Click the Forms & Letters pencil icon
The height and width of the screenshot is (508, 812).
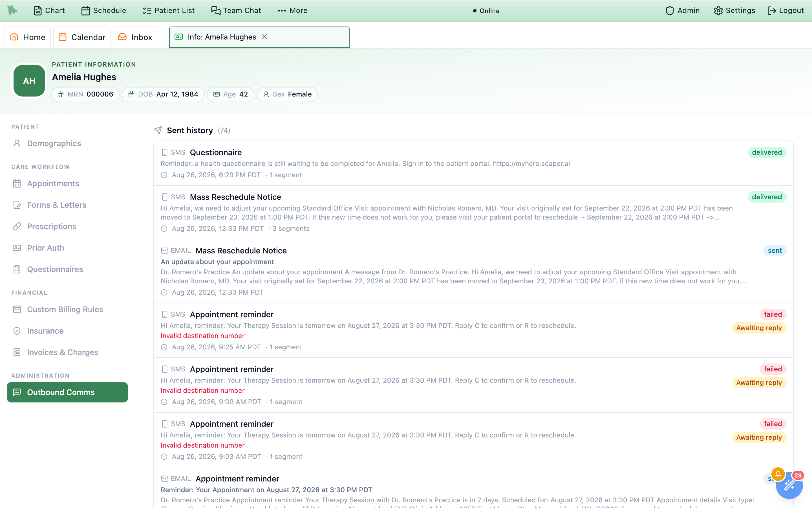17,205
